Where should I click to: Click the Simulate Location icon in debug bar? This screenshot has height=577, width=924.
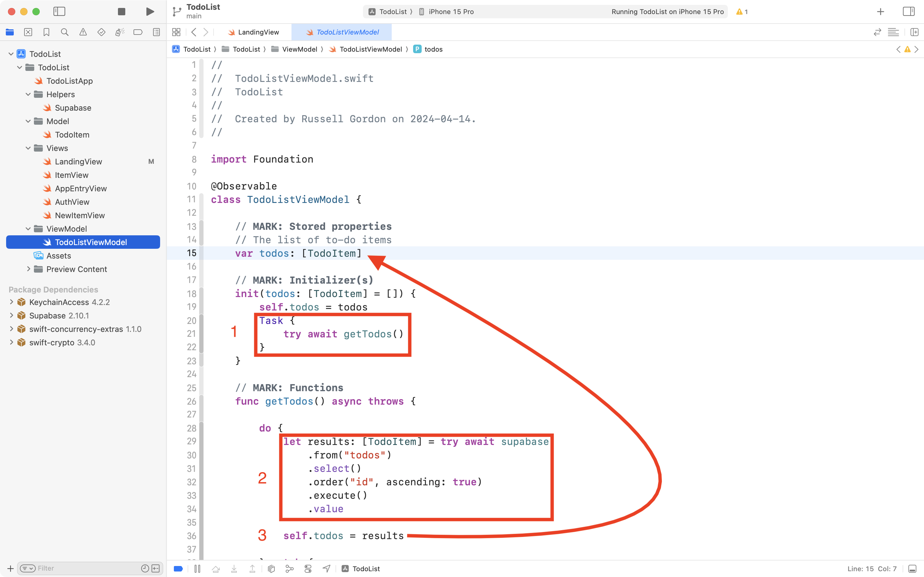tap(326, 568)
